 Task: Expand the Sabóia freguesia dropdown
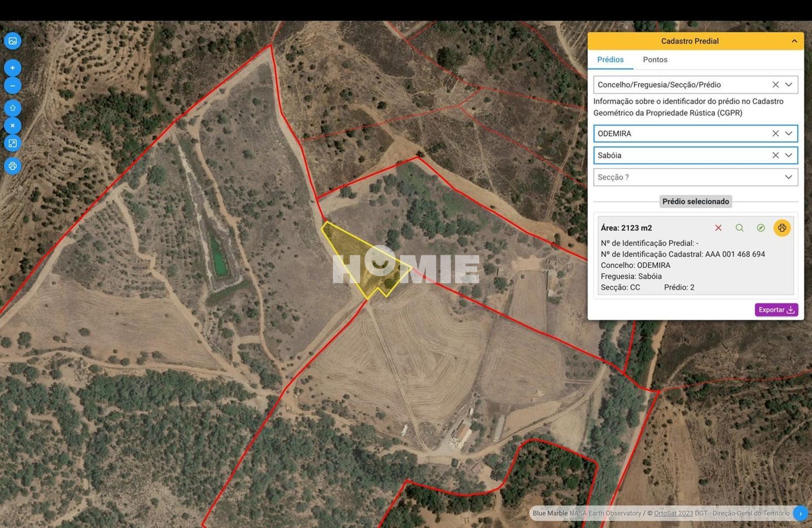click(x=788, y=155)
